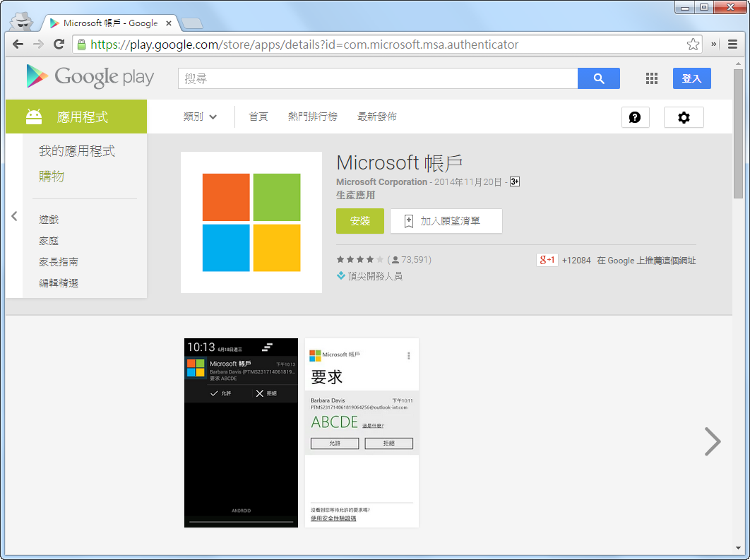
Task: Reload the page with the refresh icon
Action: 59,44
